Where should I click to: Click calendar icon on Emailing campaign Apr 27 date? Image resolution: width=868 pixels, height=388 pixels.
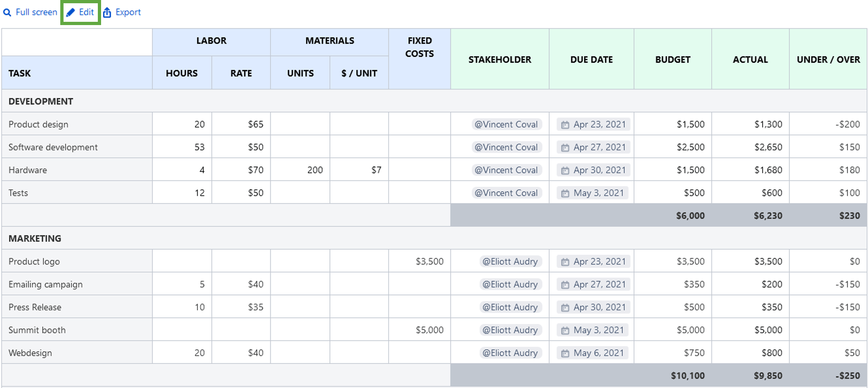(x=565, y=284)
